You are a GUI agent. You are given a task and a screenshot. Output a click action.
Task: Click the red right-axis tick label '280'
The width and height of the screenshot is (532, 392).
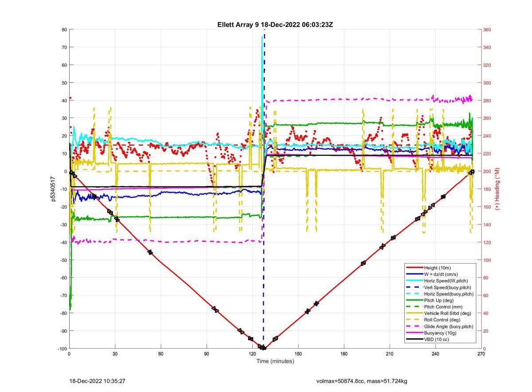487,101
